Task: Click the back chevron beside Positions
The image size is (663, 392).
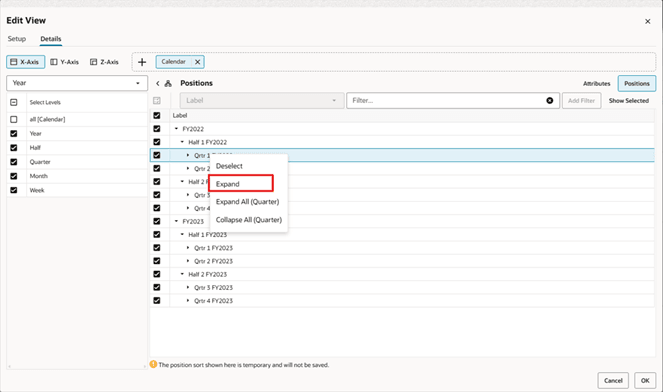Action: tap(157, 83)
